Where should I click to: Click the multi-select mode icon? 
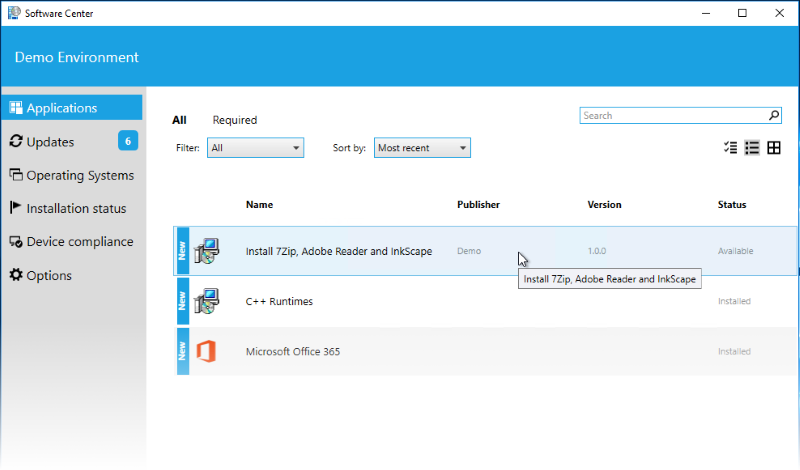[x=730, y=148]
